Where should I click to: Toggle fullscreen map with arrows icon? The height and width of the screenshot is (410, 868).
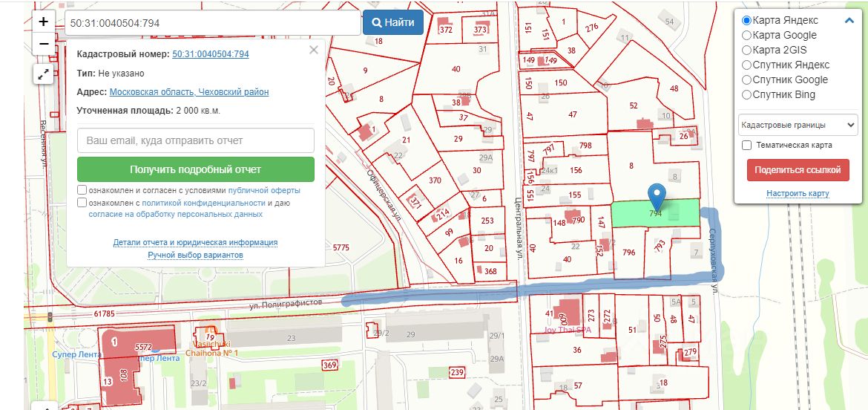pos(44,74)
